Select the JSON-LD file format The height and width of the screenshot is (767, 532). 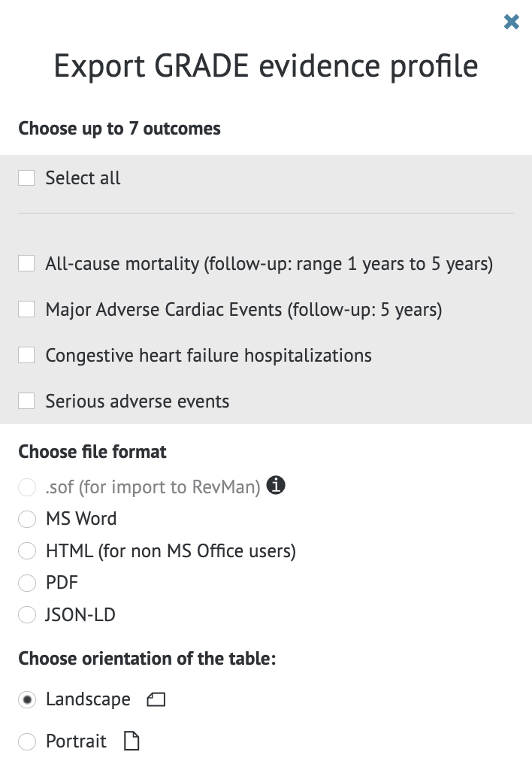(27, 614)
